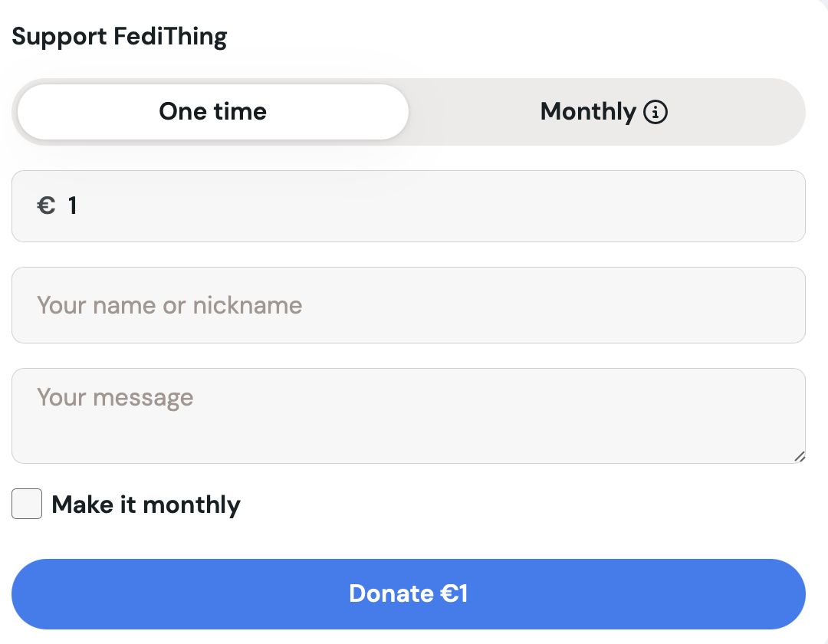Click the Make it monthly label text
Viewport: 828px width, 644px height.
click(146, 504)
